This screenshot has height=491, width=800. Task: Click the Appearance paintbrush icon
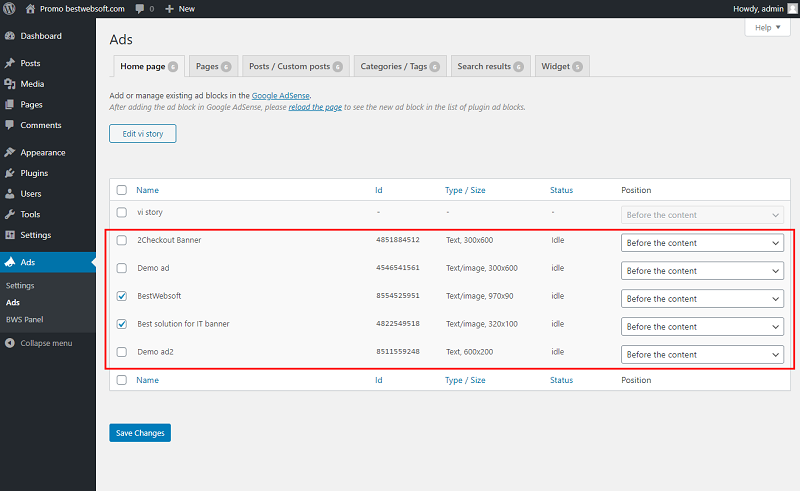point(10,153)
